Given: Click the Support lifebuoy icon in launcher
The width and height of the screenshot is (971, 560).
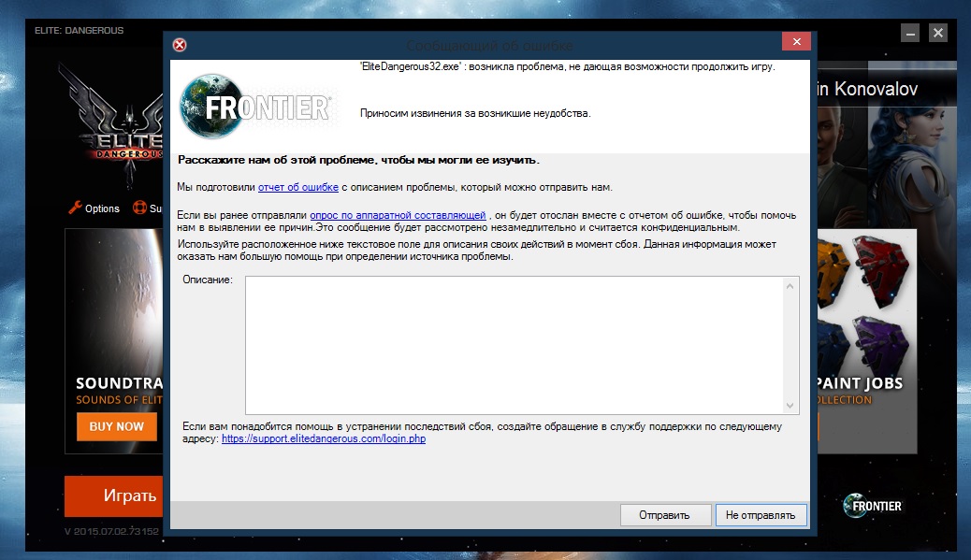Looking at the screenshot, I should click(140, 208).
